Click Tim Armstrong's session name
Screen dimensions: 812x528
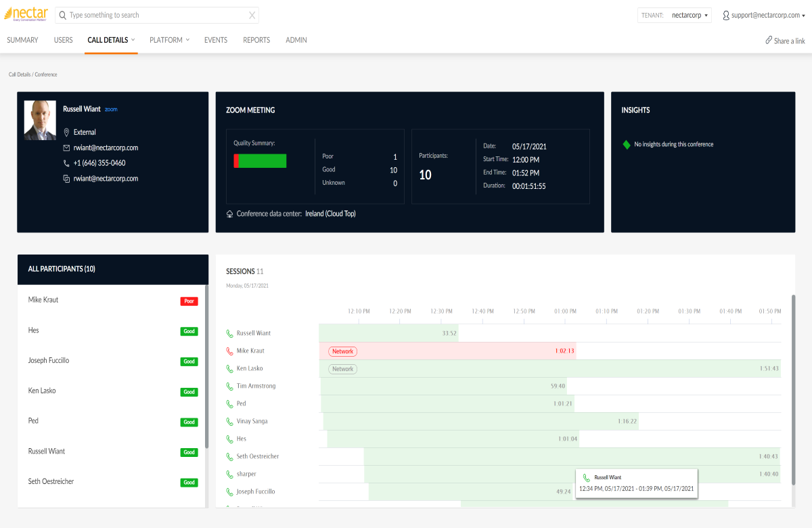(256, 387)
